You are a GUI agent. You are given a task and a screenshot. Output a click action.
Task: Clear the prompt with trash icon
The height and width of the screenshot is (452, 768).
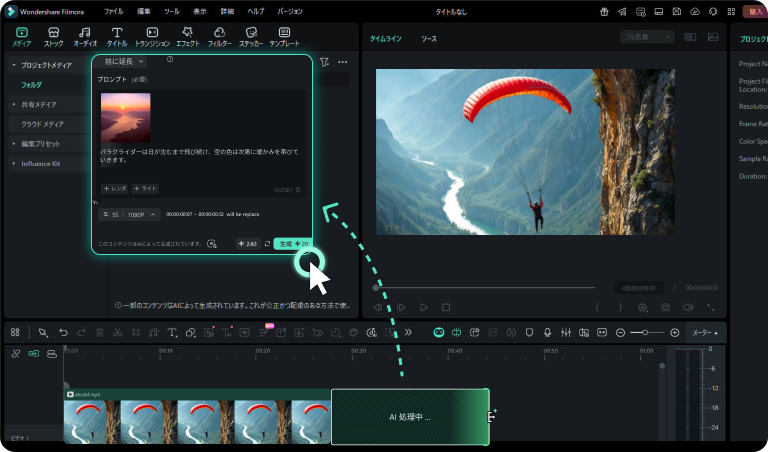point(298,190)
